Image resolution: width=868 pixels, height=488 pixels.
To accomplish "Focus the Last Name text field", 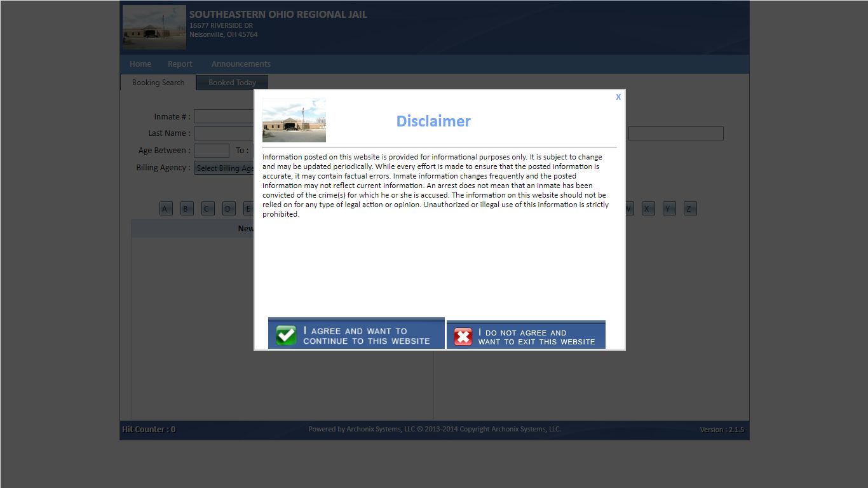I will click(224, 133).
